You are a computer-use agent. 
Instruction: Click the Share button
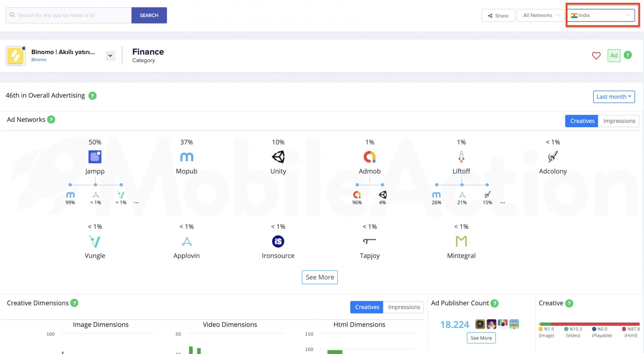498,16
